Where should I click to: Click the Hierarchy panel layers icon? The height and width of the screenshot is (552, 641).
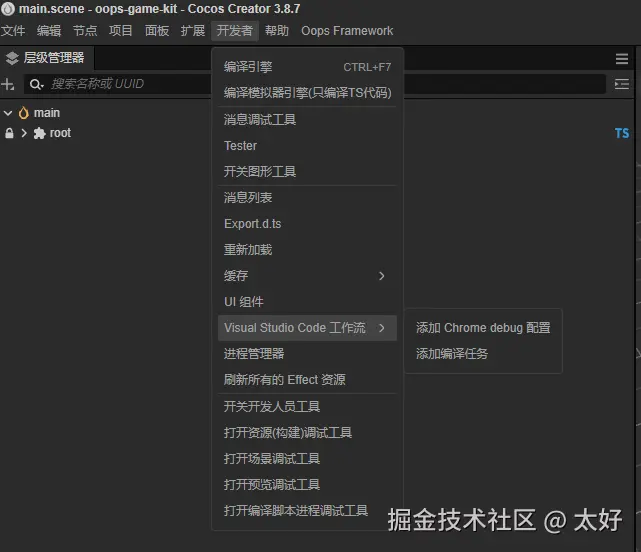coord(12,58)
